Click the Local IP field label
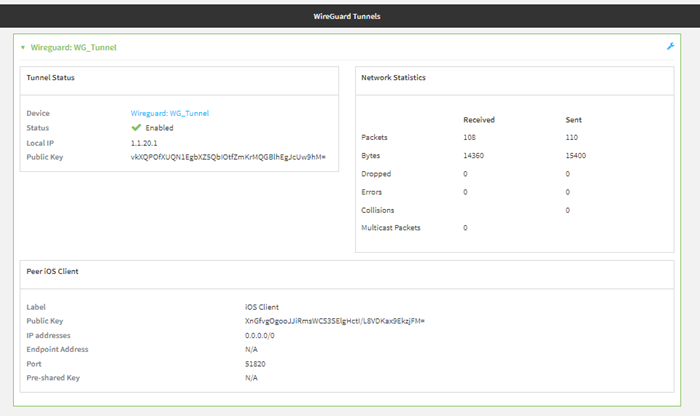The image size is (700, 416). 40,143
